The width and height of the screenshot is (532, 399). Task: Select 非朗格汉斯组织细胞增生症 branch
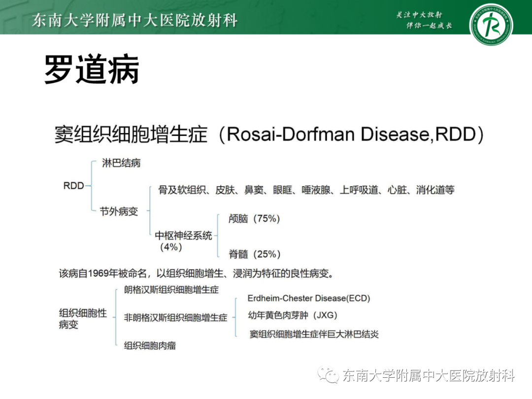pos(175,318)
